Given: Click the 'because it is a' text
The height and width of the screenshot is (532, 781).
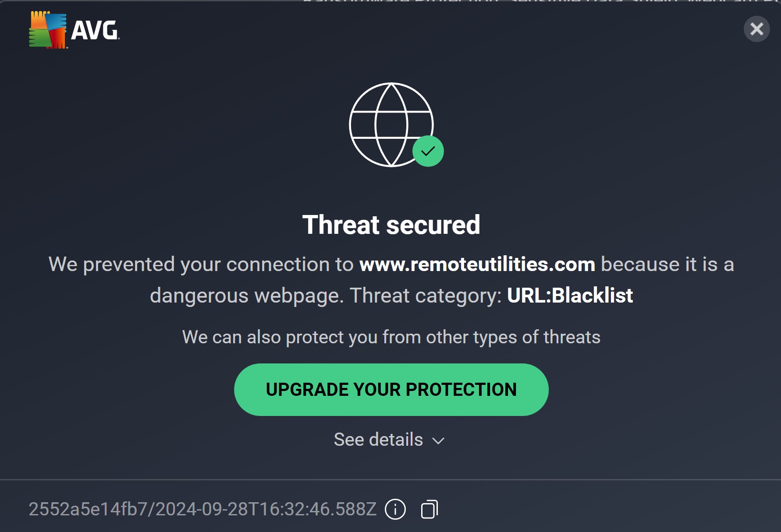Looking at the screenshot, I should click(667, 264).
